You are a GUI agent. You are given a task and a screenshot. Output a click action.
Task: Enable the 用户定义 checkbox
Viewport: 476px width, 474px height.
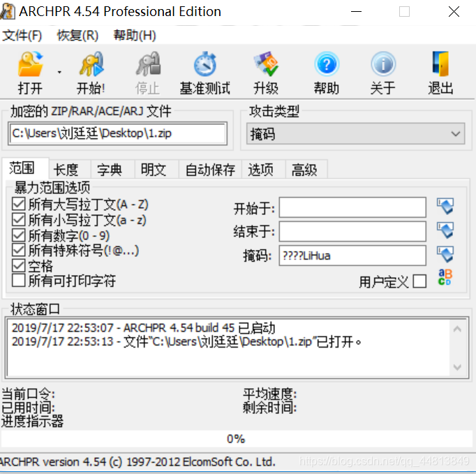tap(420, 281)
